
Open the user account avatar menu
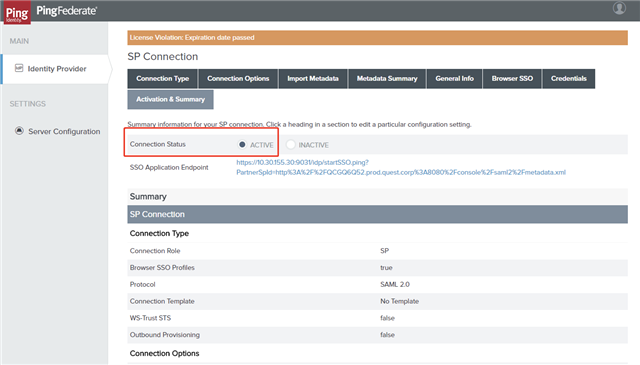tap(619, 9)
